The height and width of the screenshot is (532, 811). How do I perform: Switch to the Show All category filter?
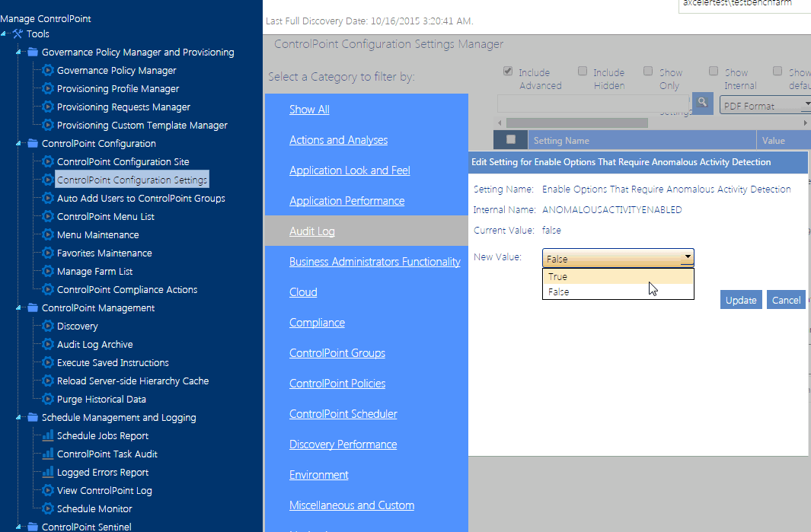pos(309,109)
